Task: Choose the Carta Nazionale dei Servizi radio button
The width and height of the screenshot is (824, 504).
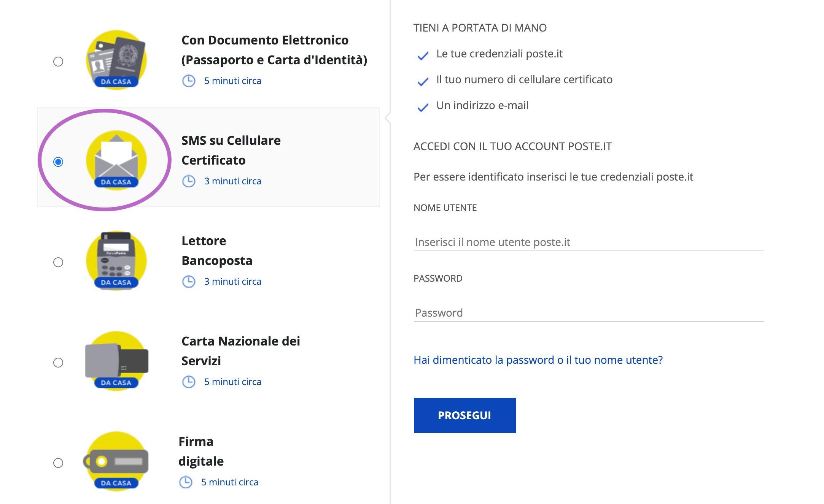Action: (58, 363)
